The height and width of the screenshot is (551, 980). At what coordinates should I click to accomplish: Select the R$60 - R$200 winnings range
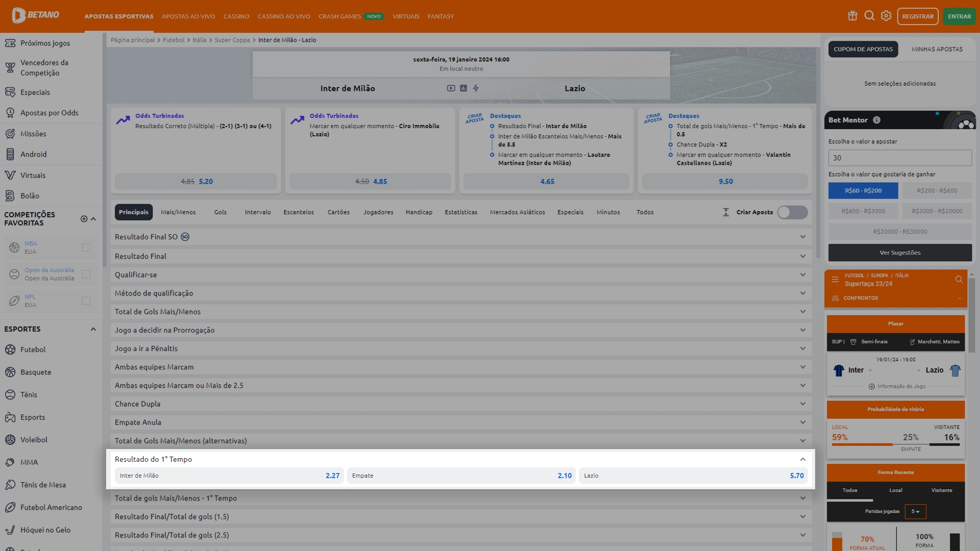click(863, 191)
